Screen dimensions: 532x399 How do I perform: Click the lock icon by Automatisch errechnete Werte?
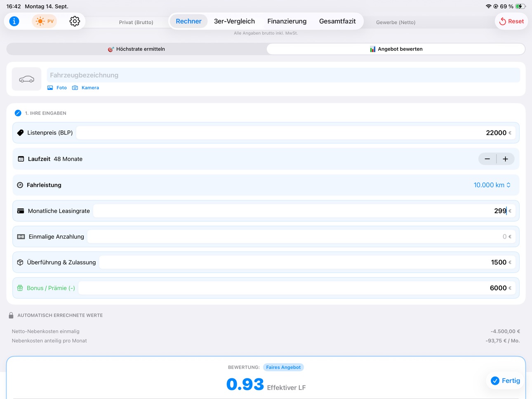11,315
